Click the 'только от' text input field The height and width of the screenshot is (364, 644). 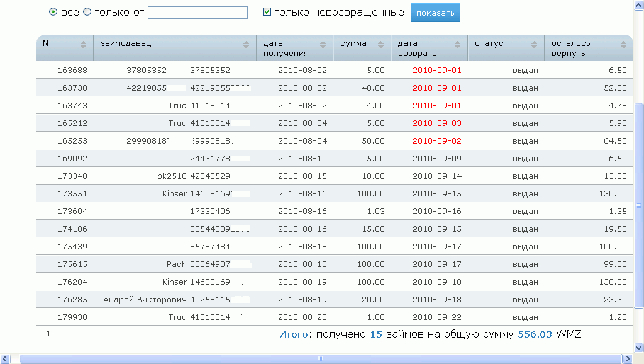[197, 13]
